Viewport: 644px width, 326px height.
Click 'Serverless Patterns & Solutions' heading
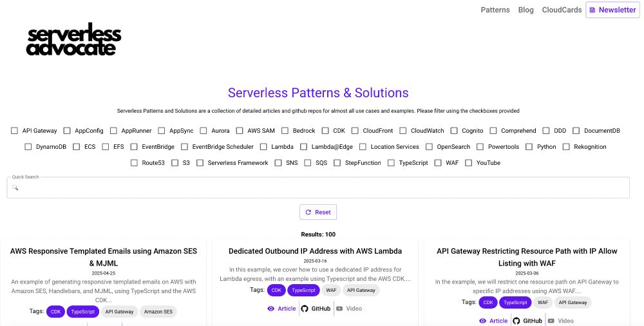coord(318,93)
